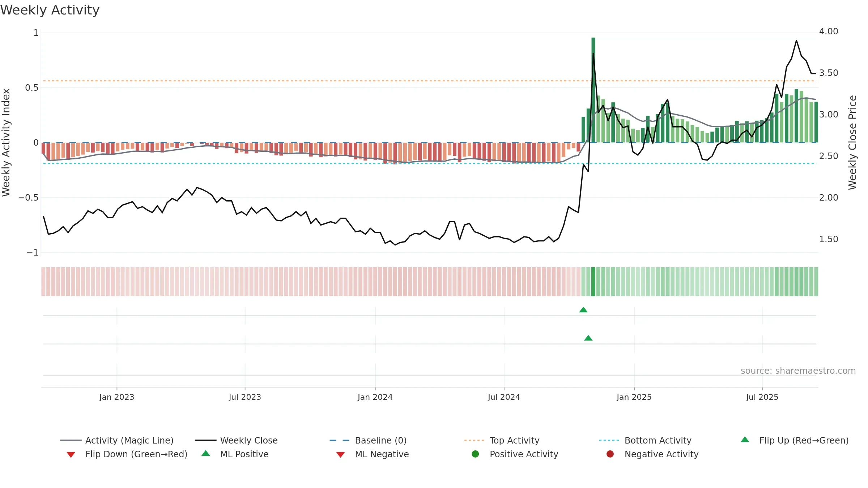868x488 pixels.
Task: Toggle the Weekly Close legend entry
Action: point(236,440)
